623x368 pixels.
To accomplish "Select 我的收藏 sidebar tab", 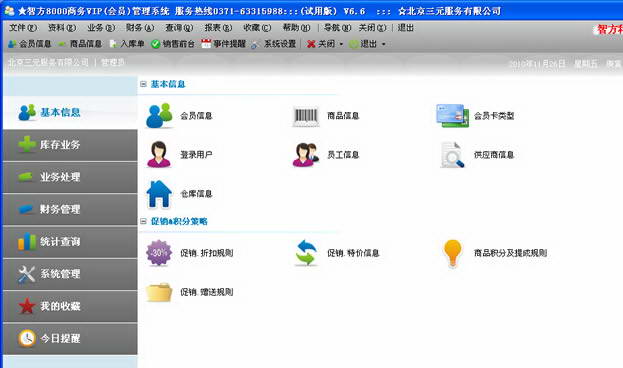I will coord(70,306).
